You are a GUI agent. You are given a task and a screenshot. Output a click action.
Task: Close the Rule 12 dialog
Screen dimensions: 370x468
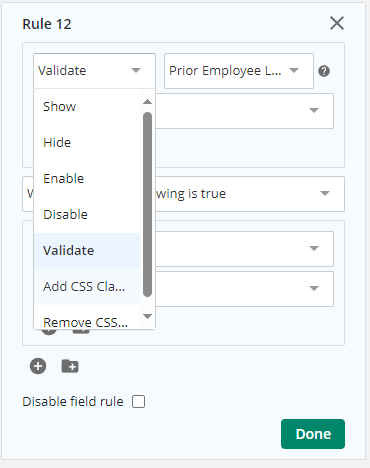coord(337,23)
